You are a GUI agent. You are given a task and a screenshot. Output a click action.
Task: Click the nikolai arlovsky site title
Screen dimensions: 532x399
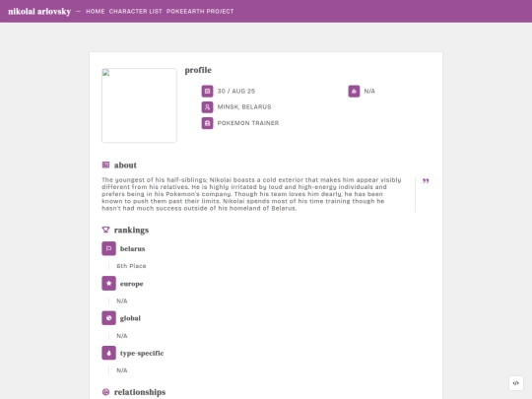point(39,11)
